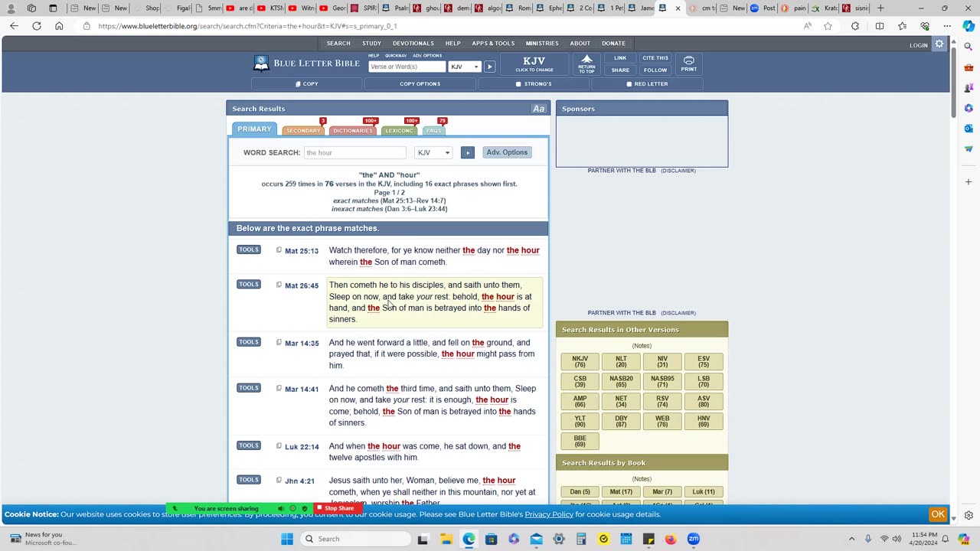Click the Return to Top arrow
Viewport: 980px width, 551px height.
[x=586, y=64]
